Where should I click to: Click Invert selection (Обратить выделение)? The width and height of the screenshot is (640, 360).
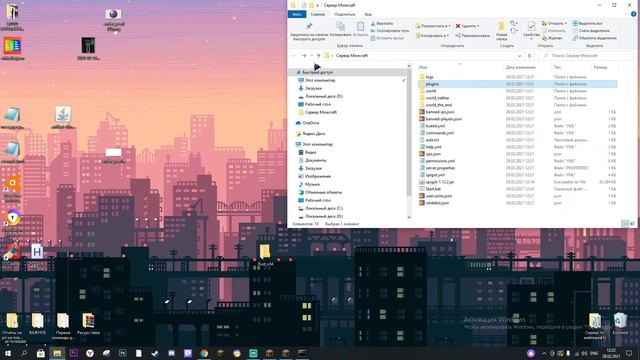coord(594,38)
